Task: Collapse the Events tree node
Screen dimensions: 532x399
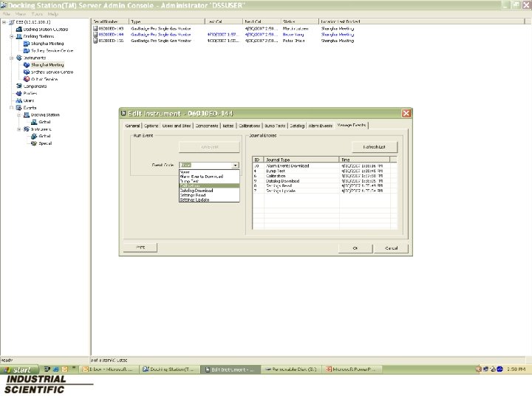Action: [12, 108]
